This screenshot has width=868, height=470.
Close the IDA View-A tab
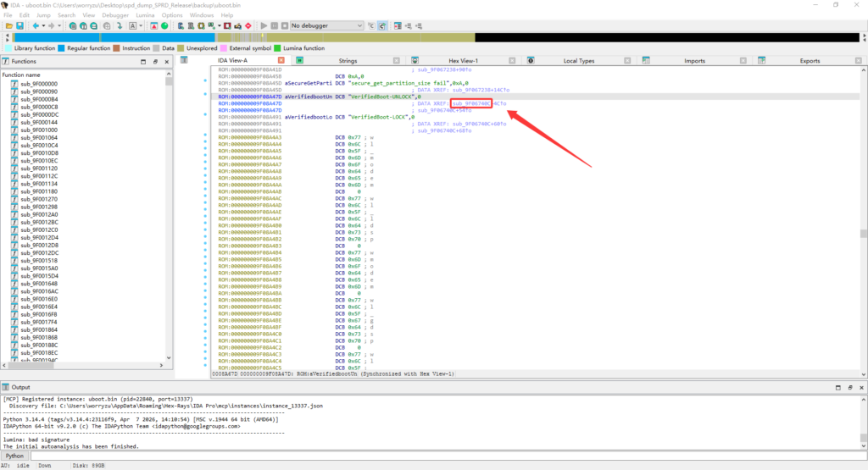tap(281, 60)
